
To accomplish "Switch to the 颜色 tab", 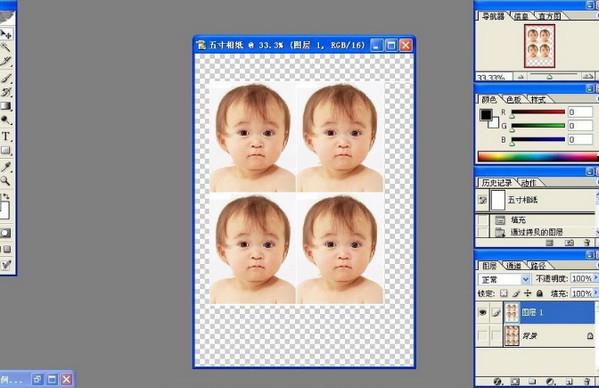I will 489,100.
